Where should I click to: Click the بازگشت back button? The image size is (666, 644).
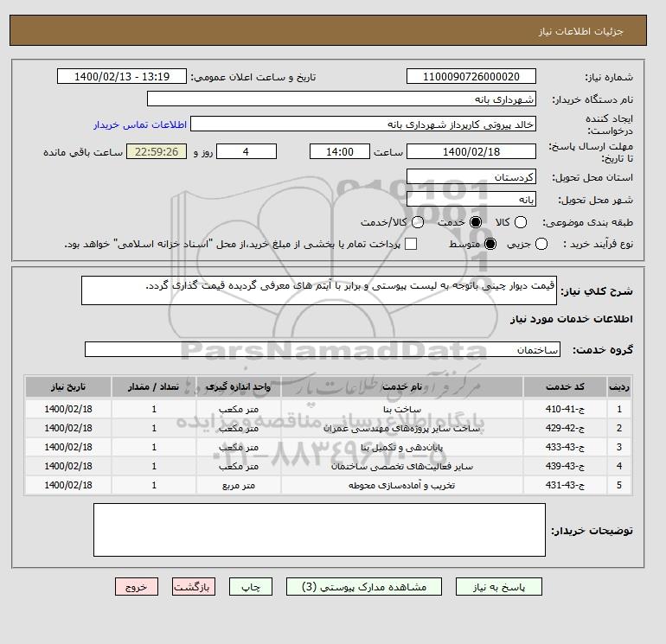coord(193,587)
